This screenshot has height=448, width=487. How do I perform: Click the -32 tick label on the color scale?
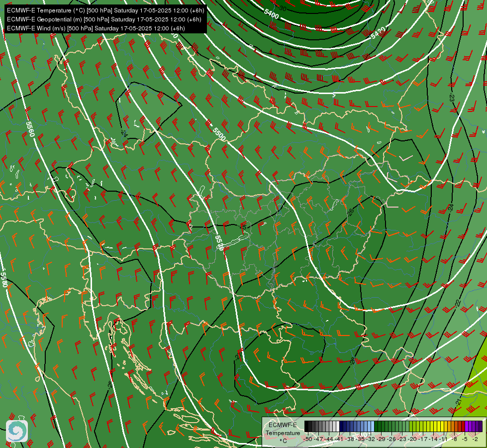click(x=370, y=439)
